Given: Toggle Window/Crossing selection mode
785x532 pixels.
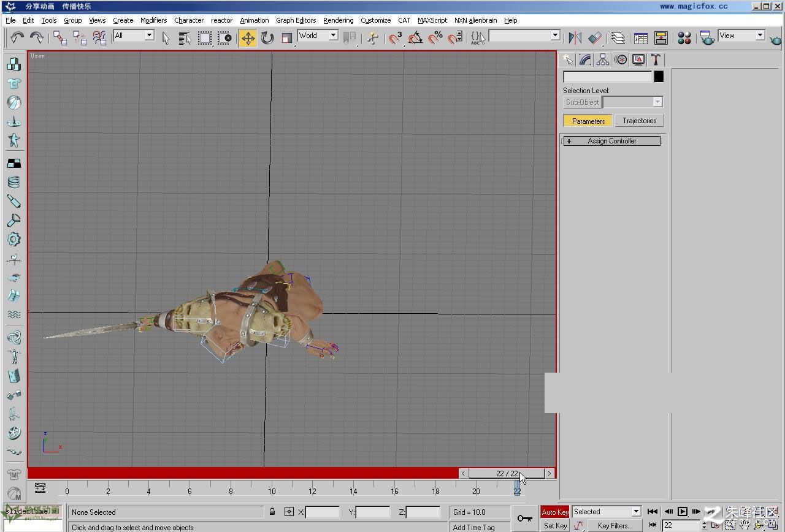Looking at the screenshot, I should click(224, 38).
